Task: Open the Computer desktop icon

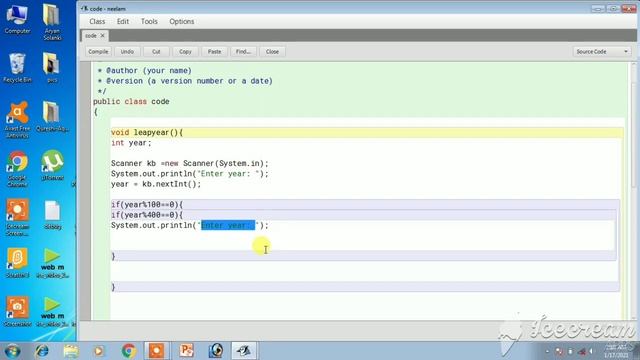Action: coord(17,19)
